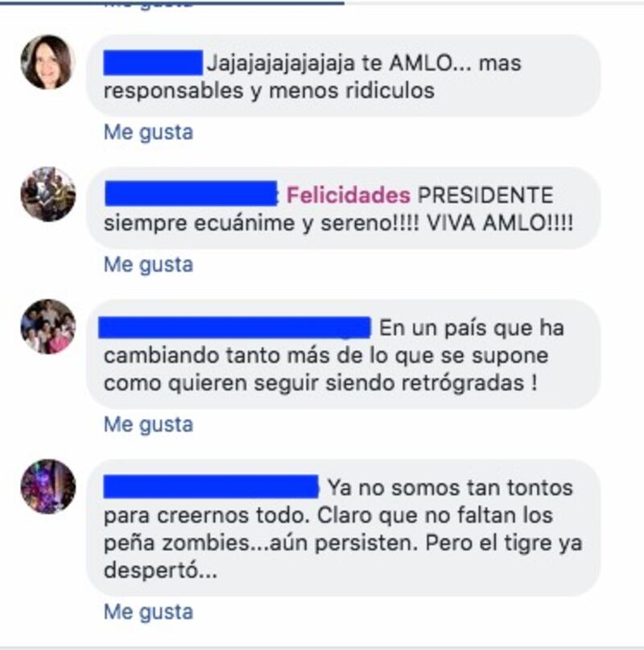This screenshot has width=644, height=650.
Task: Open redacted author name before 'En un país'
Action: (x=234, y=327)
